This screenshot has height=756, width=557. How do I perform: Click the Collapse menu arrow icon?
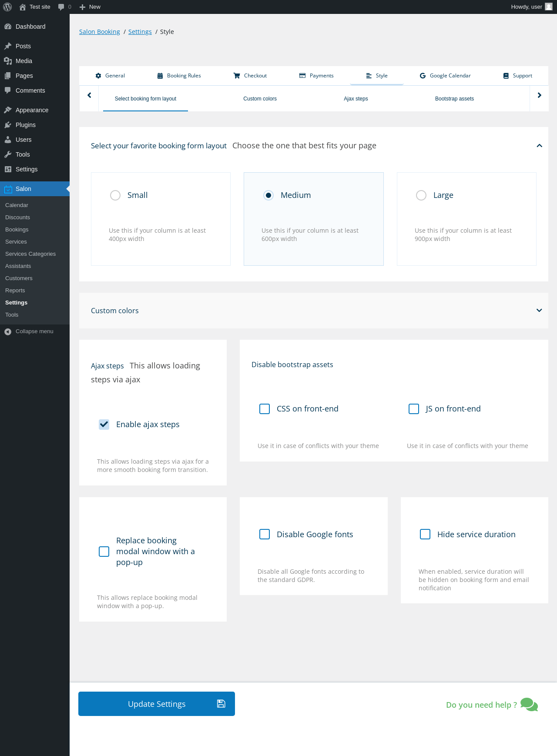(8, 332)
